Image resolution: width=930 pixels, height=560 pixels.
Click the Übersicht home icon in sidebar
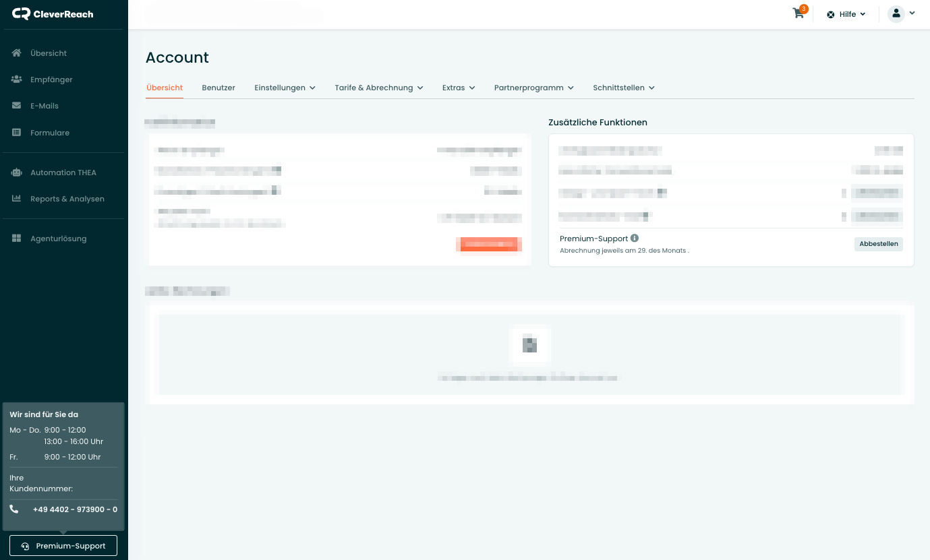tap(17, 53)
